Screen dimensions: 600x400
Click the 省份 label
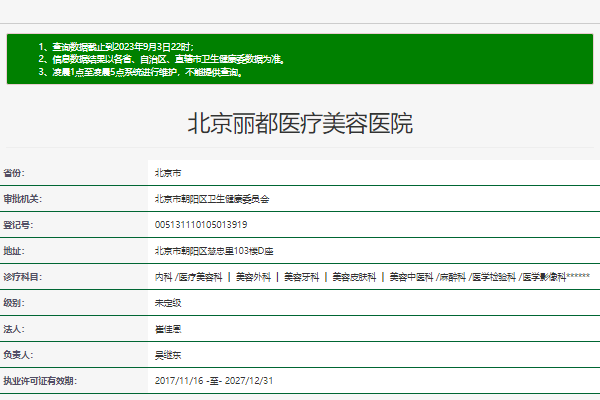click(14, 173)
